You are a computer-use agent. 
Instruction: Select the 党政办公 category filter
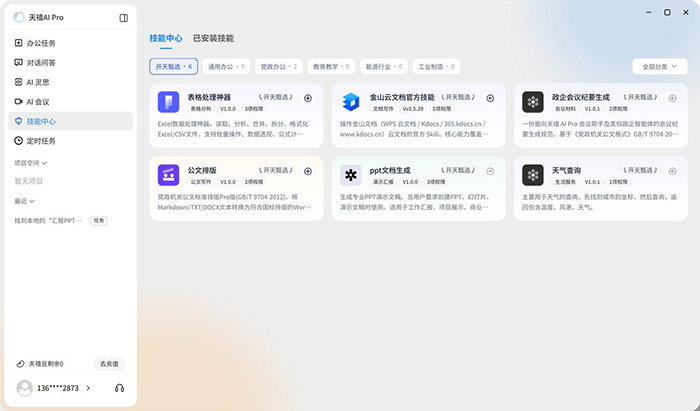(279, 66)
